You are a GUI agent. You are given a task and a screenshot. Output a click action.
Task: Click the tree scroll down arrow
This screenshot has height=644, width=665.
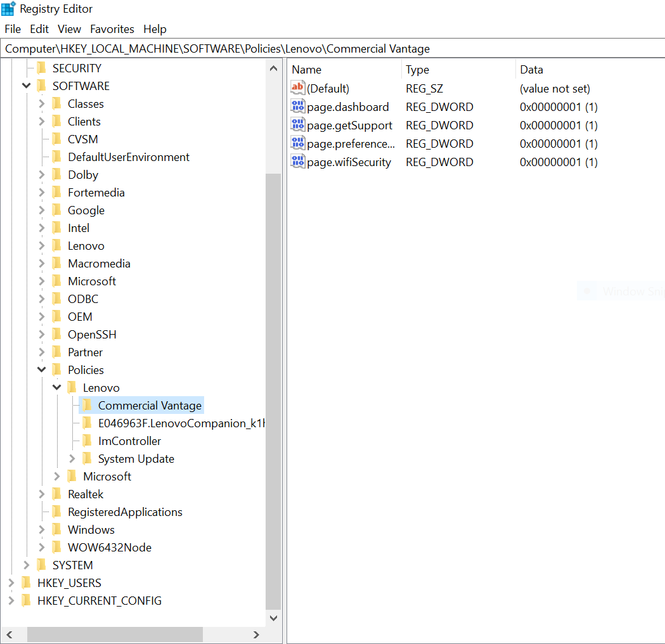[274, 618]
